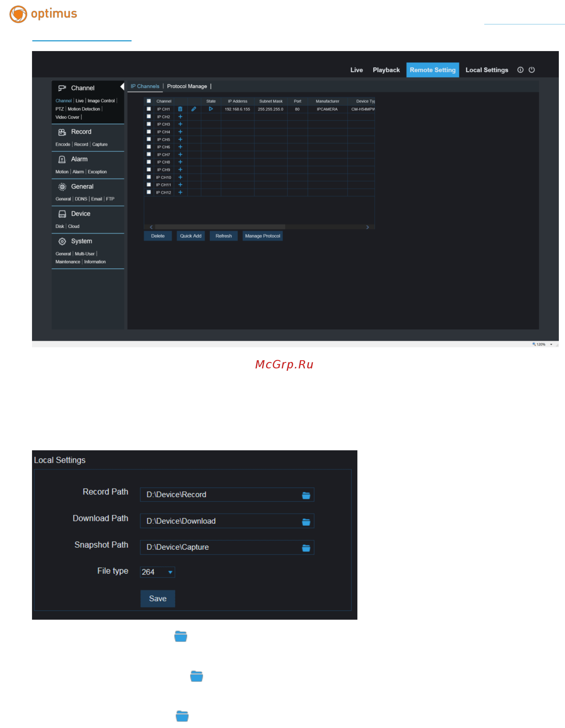Viewport: 565px width, 728px height.
Task: Open the Playback tab
Action: tap(386, 70)
